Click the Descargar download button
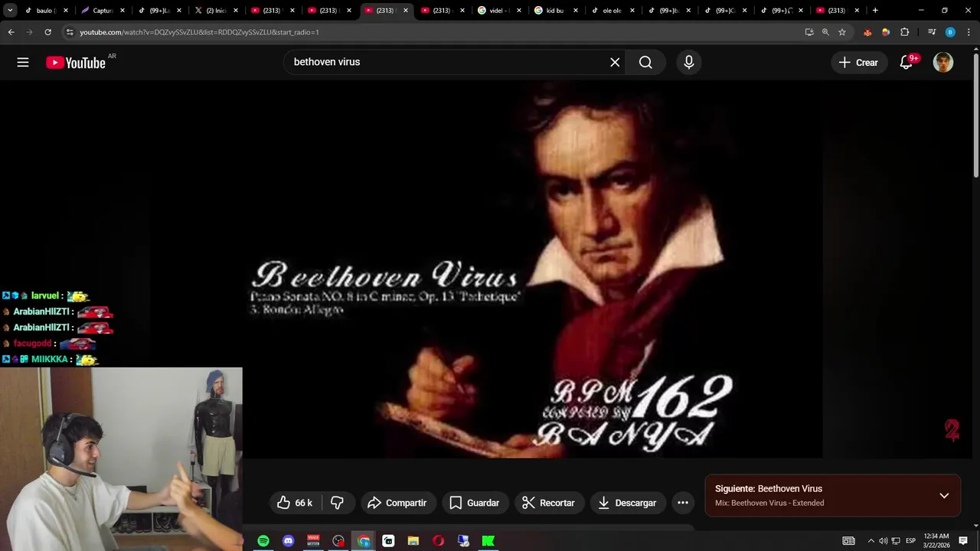Viewport: 980px width, 551px height. coord(627,503)
